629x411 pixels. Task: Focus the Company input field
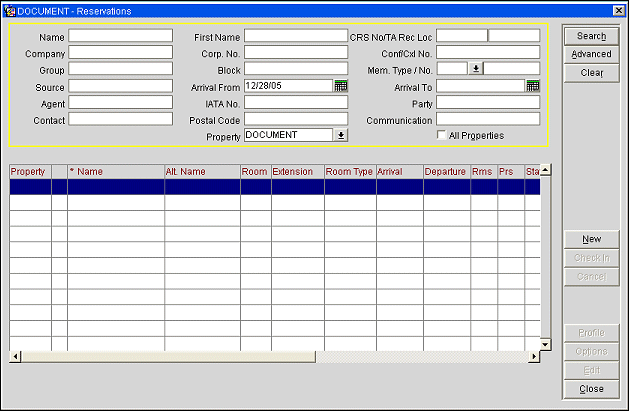(120, 53)
